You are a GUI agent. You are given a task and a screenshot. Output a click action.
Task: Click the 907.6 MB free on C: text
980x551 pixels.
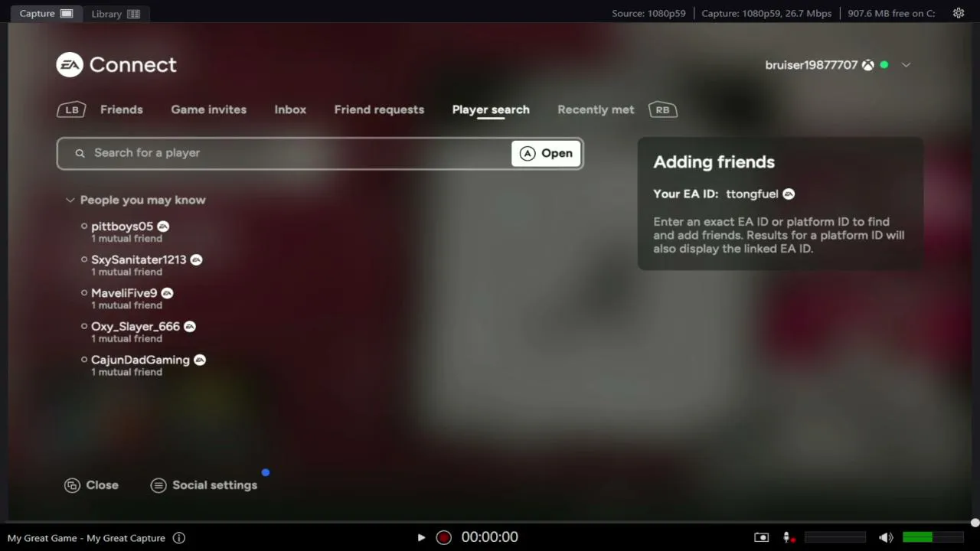pos(891,13)
